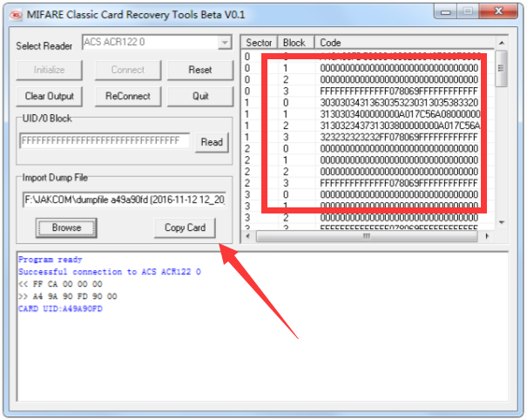Open the Select Reader dropdown
Viewport: 527px width, 420px height.
tap(225, 43)
